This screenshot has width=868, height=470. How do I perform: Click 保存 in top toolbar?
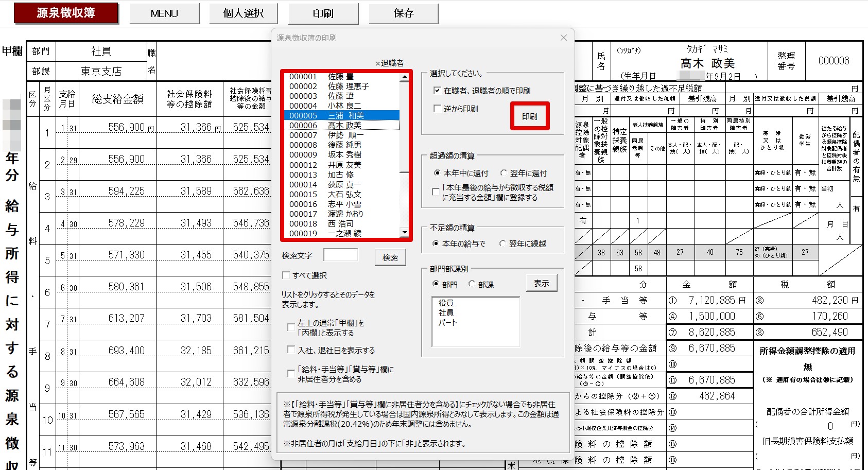point(403,13)
